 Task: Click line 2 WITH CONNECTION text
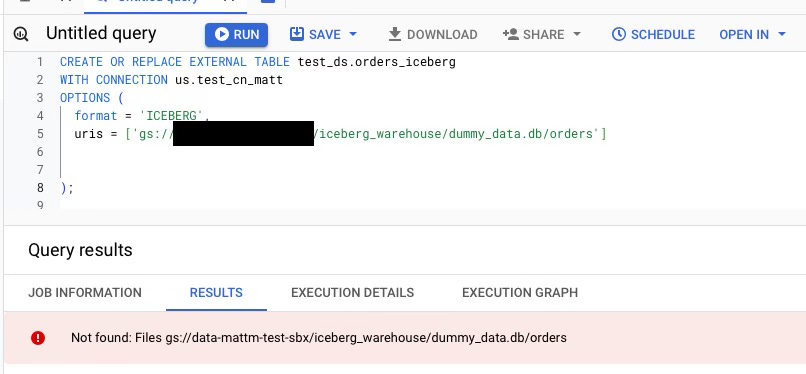(114, 80)
